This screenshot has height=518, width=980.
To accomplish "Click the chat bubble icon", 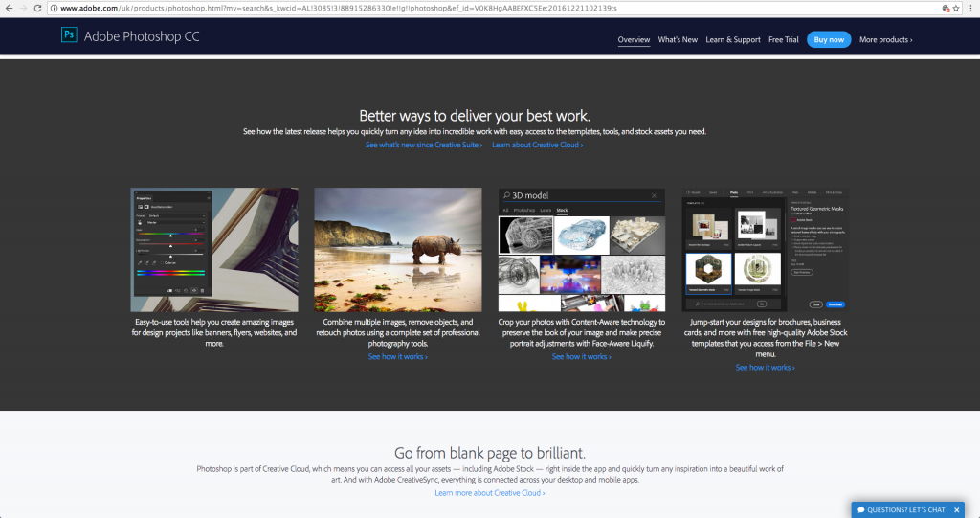I will pyautogui.click(x=860, y=510).
